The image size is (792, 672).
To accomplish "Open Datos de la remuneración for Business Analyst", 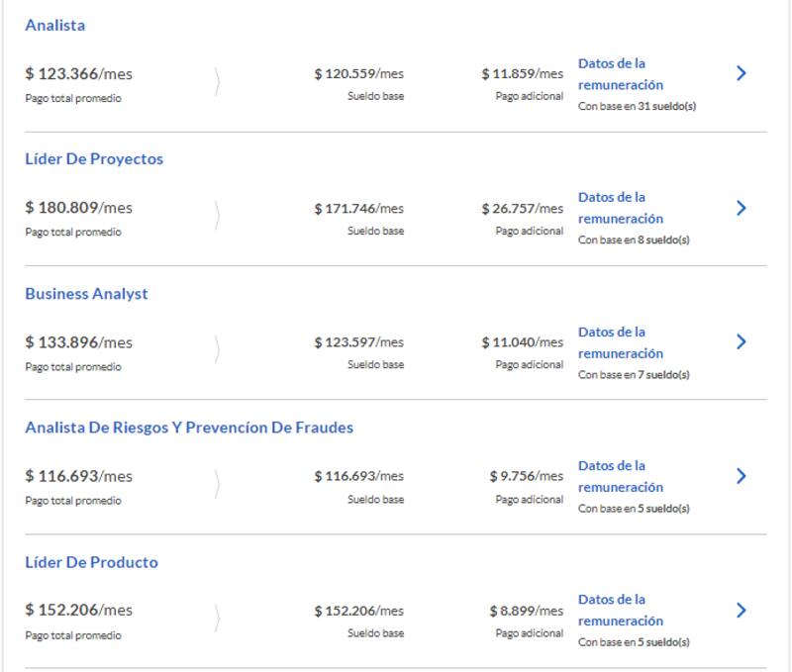I will click(x=620, y=342).
